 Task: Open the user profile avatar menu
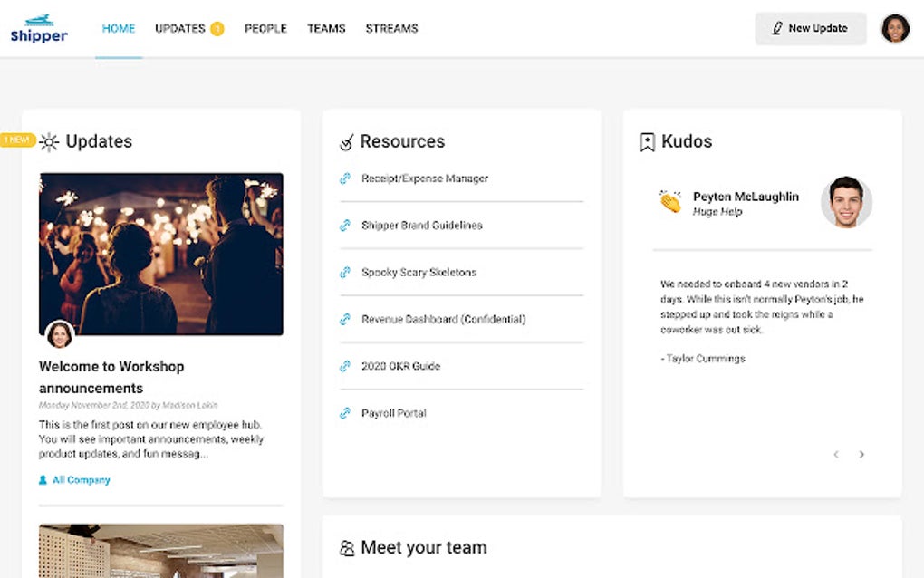click(895, 29)
